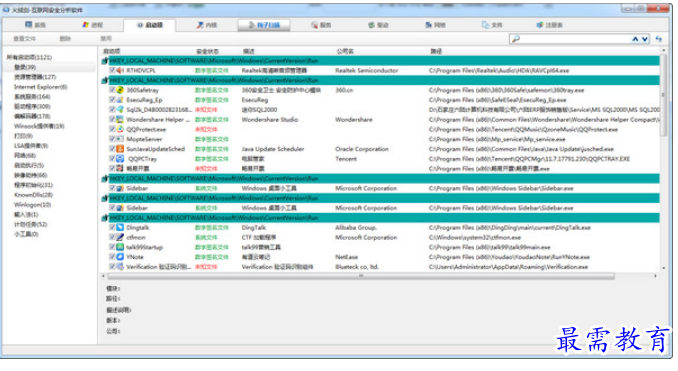
Task: Click the Verification entry icon
Action: coord(120,267)
